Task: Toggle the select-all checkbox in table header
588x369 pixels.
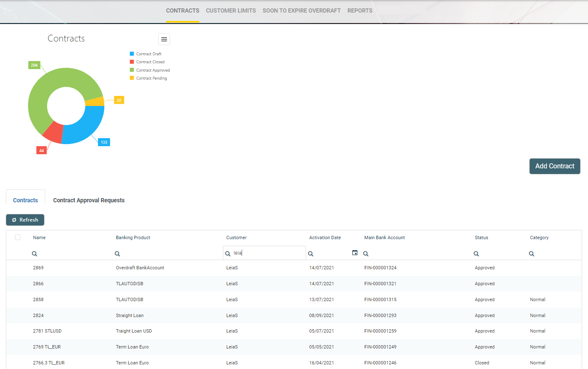Action: tap(18, 237)
